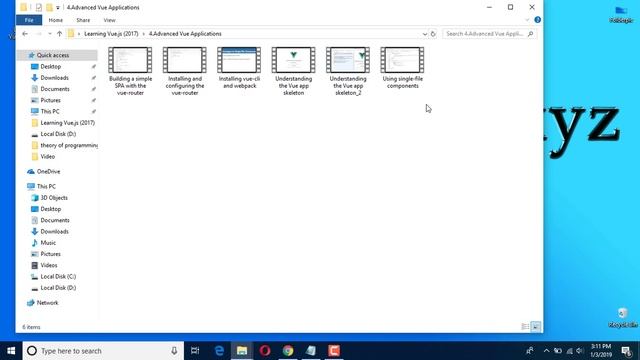Show hidden system tray icons

pyautogui.click(x=546, y=351)
